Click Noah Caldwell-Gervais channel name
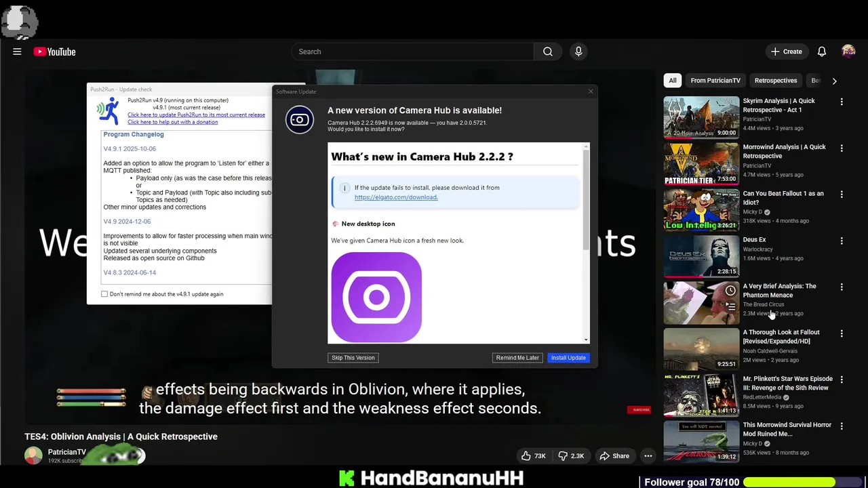 click(x=770, y=351)
